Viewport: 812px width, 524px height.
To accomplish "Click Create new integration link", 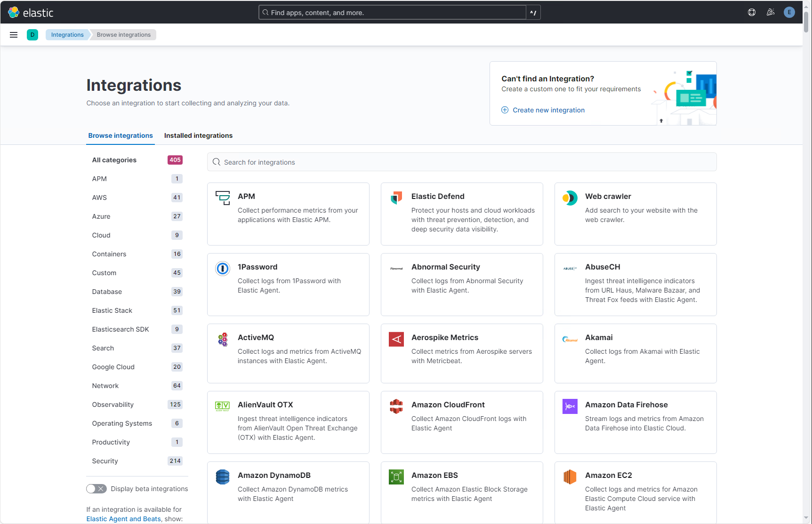I will pos(548,110).
